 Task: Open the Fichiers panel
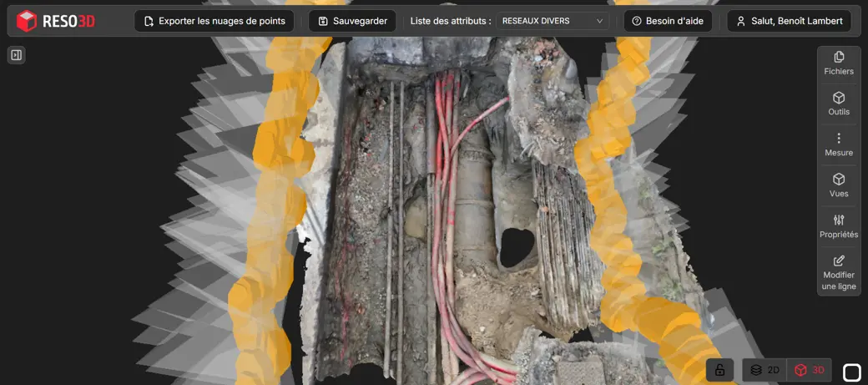839,63
